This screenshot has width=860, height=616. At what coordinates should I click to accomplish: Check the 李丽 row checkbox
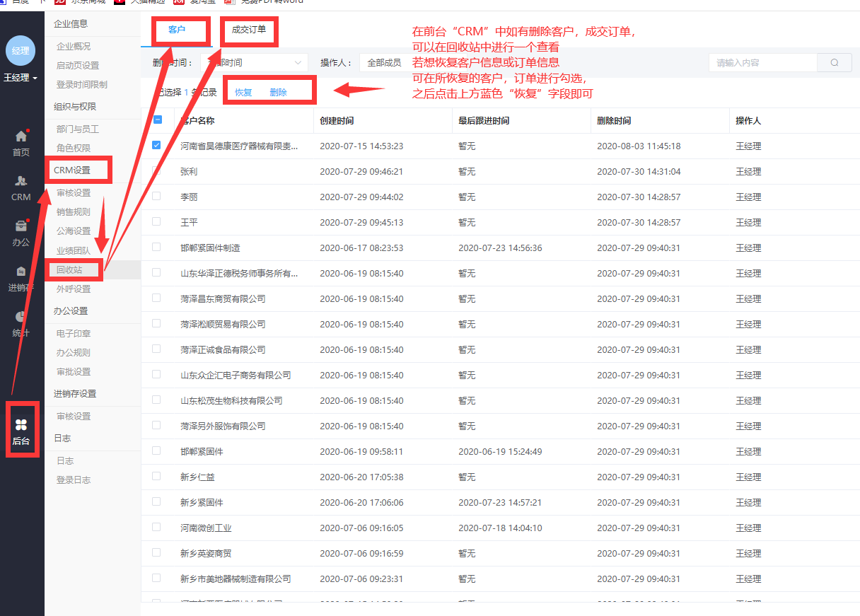(x=157, y=196)
